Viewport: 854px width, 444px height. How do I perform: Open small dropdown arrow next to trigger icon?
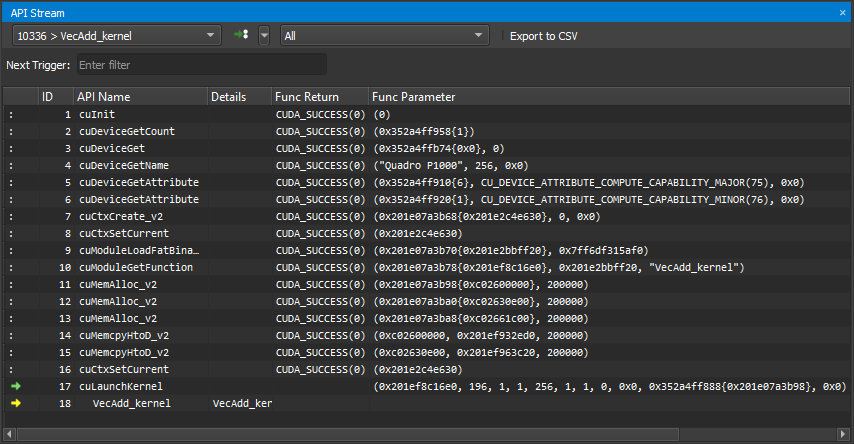pos(264,35)
